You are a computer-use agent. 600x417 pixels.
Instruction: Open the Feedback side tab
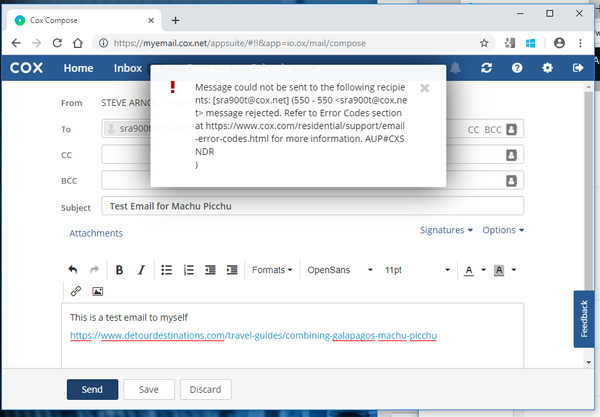click(584, 319)
